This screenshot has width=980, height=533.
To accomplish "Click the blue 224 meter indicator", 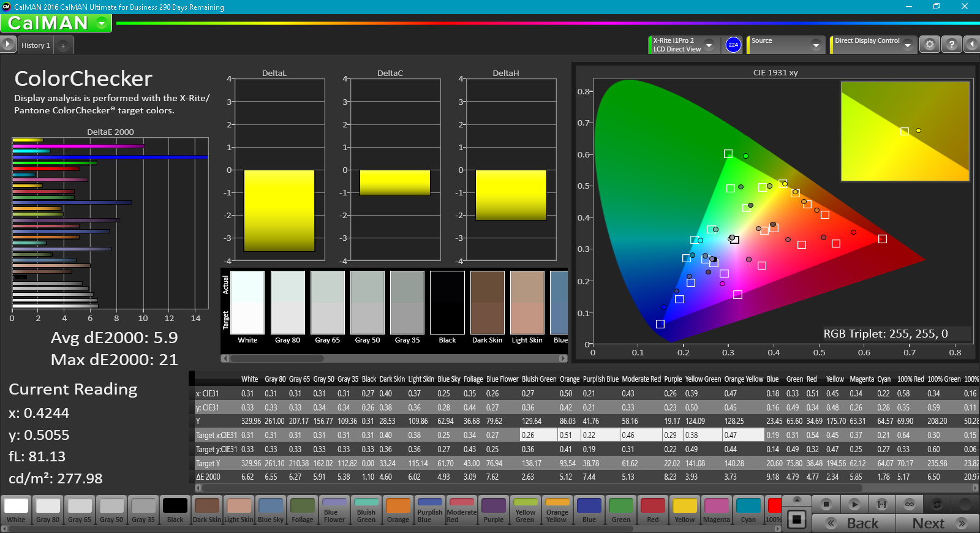I will coord(733,45).
